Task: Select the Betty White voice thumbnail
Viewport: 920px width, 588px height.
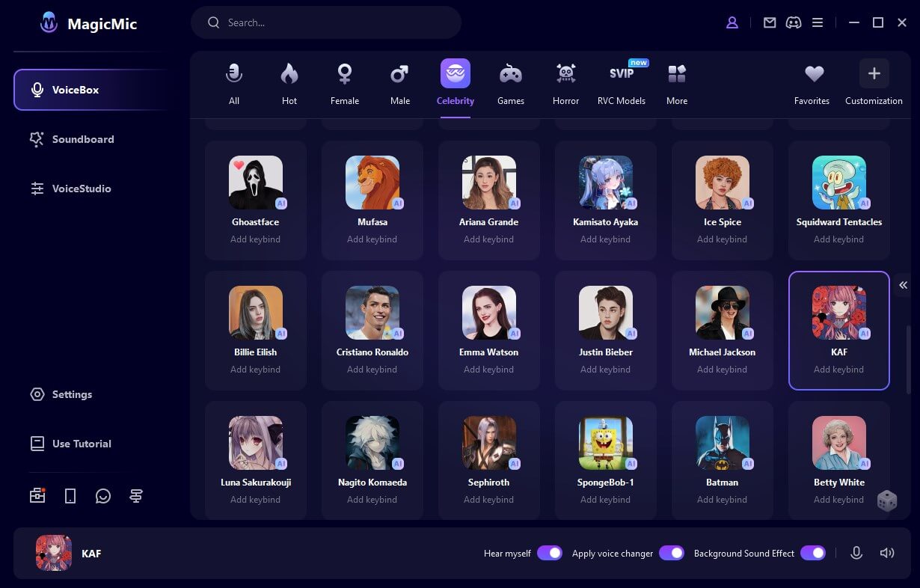Action: tap(839, 443)
